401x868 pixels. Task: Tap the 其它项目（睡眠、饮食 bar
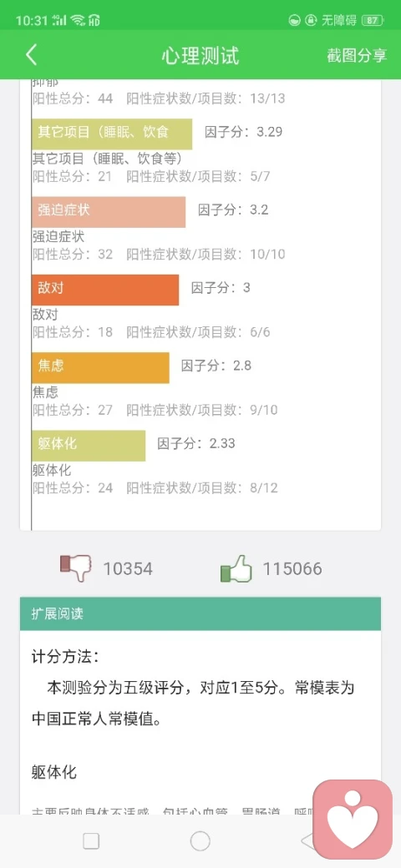[x=112, y=134]
